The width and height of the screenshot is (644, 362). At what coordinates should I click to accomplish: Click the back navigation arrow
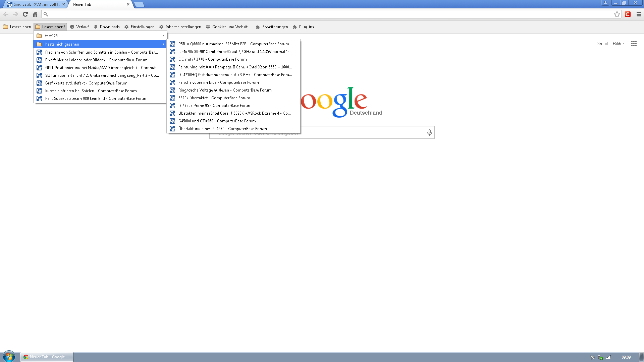6,14
